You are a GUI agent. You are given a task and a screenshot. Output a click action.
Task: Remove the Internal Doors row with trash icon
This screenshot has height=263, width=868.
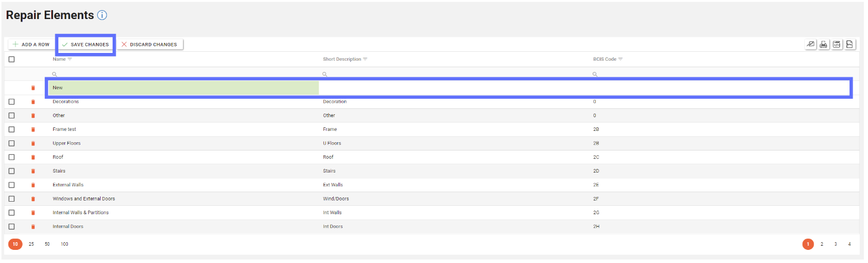point(33,227)
